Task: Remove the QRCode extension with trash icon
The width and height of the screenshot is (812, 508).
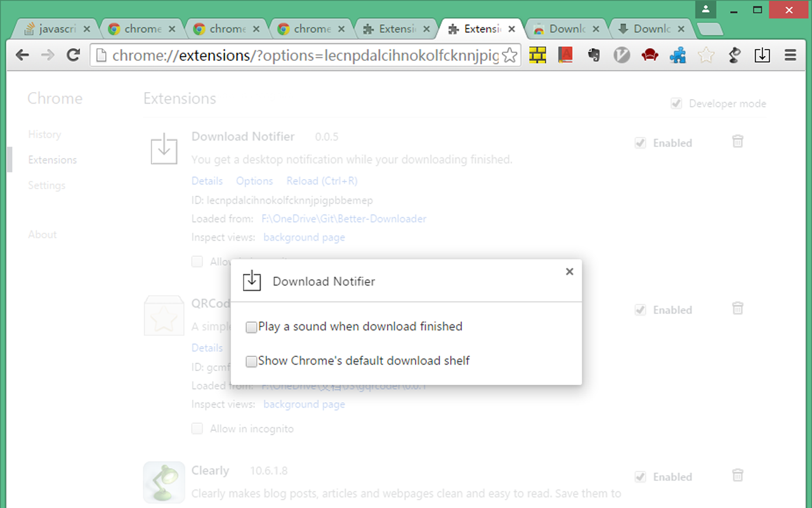Action: coord(738,308)
